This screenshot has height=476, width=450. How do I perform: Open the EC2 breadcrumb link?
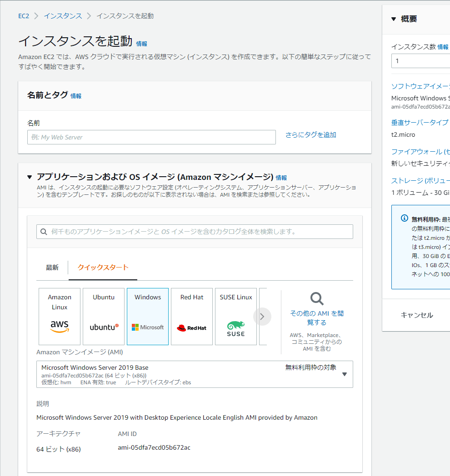coord(24,16)
